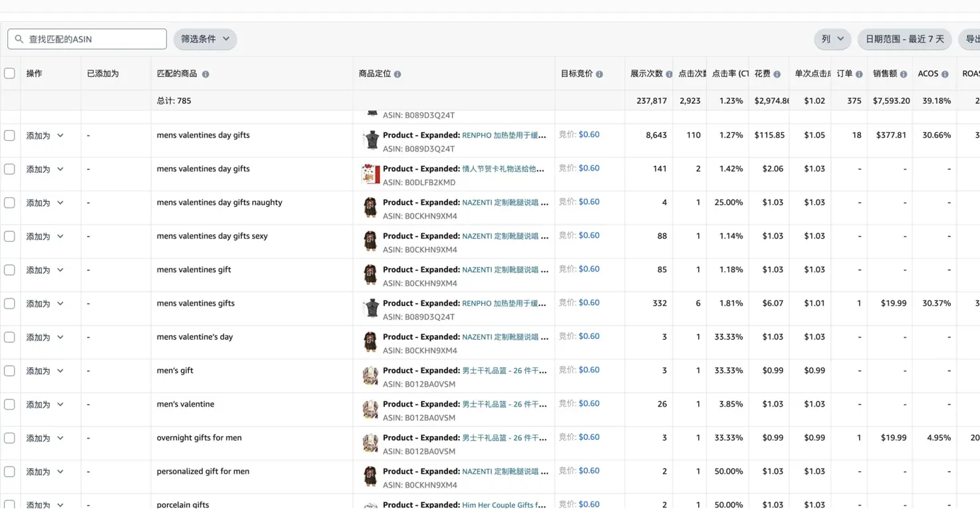Check the box for personalized gift for men

click(9, 472)
